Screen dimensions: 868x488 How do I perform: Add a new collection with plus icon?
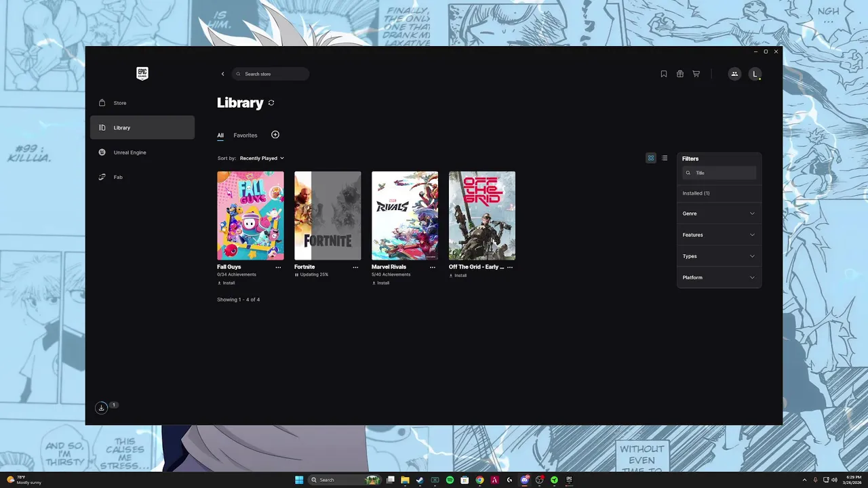pos(275,135)
